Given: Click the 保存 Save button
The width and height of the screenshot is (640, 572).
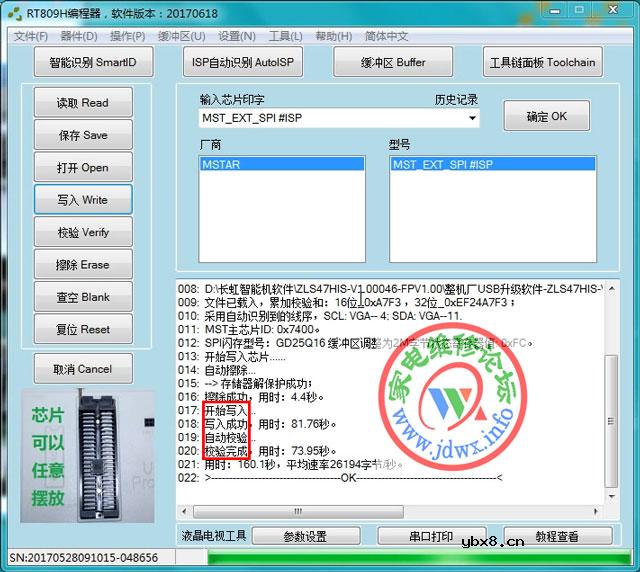Looking at the screenshot, I should tap(83, 135).
